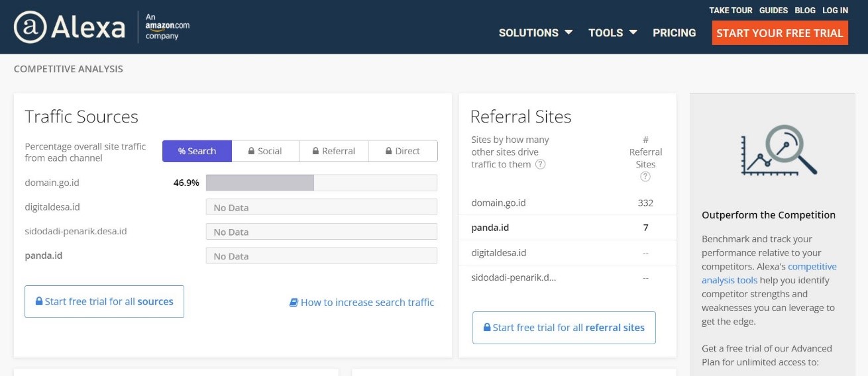The image size is (868, 376).
Task: Click sidodadi-penarik.desa.id in Traffic Sources
Action: (x=76, y=231)
